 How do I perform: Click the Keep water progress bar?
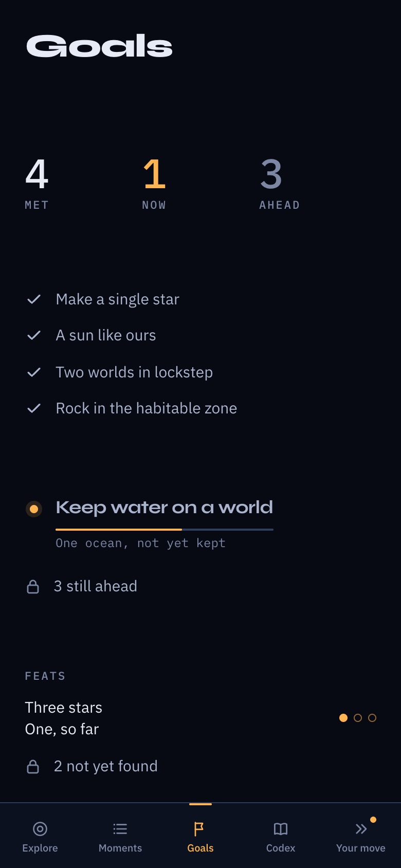(165, 529)
